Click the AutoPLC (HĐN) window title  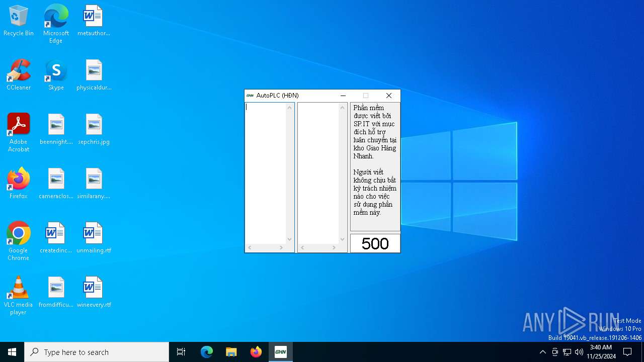click(277, 96)
